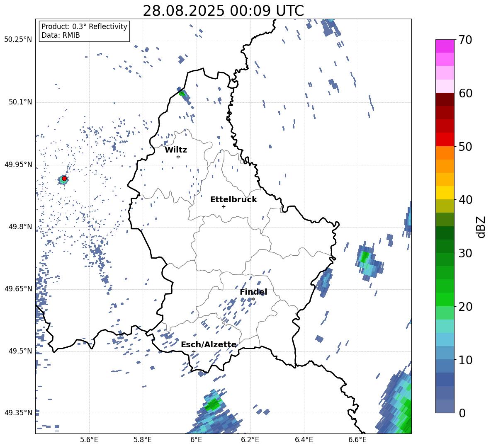Click the title "28.08.2025 00:09 UTC"
Screen dimensions: 491x448
223,11
